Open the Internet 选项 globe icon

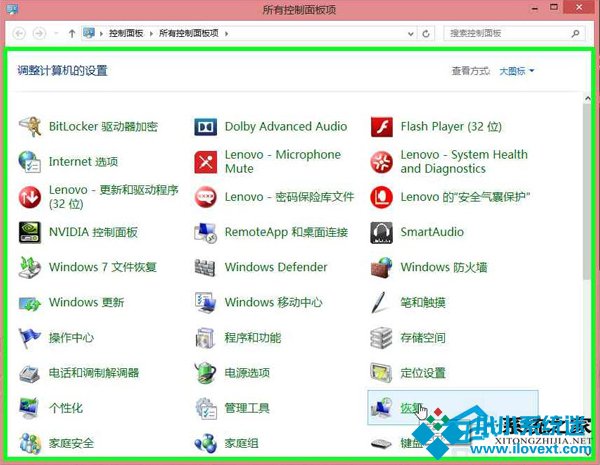coord(30,162)
